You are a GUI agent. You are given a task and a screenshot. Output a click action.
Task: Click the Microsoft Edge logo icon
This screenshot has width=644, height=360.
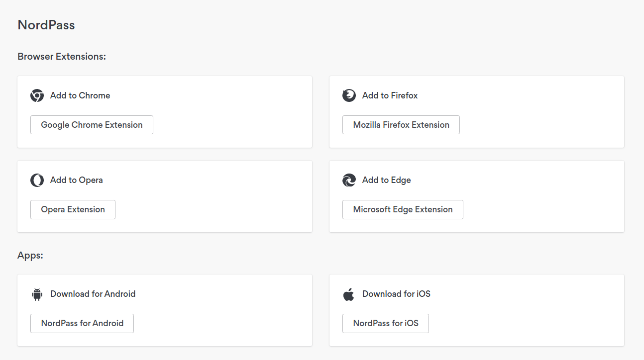coord(349,180)
